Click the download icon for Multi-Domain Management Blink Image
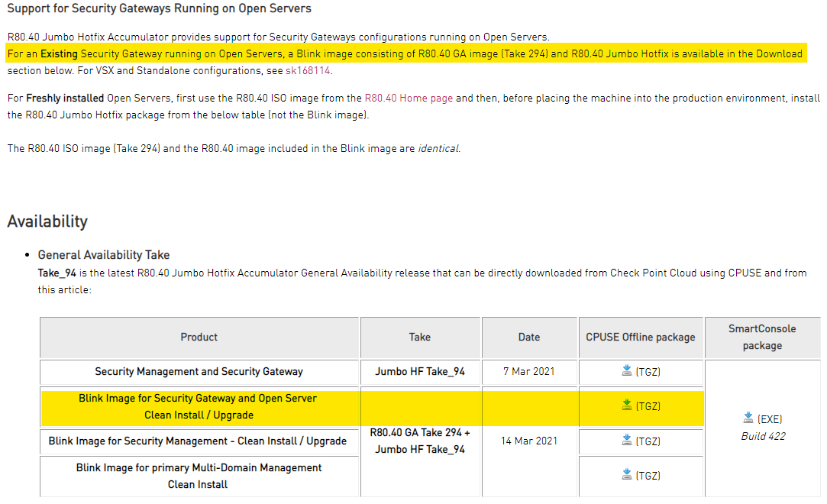This screenshot has height=504, width=827. tap(628, 475)
